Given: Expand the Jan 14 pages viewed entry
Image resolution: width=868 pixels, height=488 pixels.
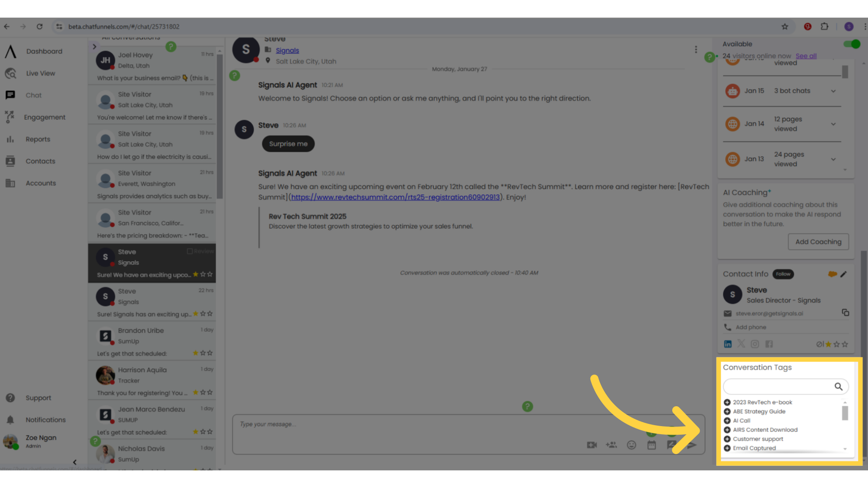Looking at the screenshot, I should coord(833,124).
